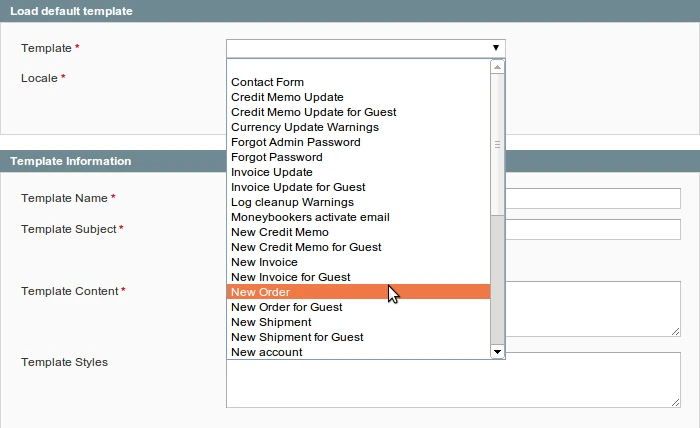Select New Shipment template
Screen dimensions: 700x428
pos(358,322)
